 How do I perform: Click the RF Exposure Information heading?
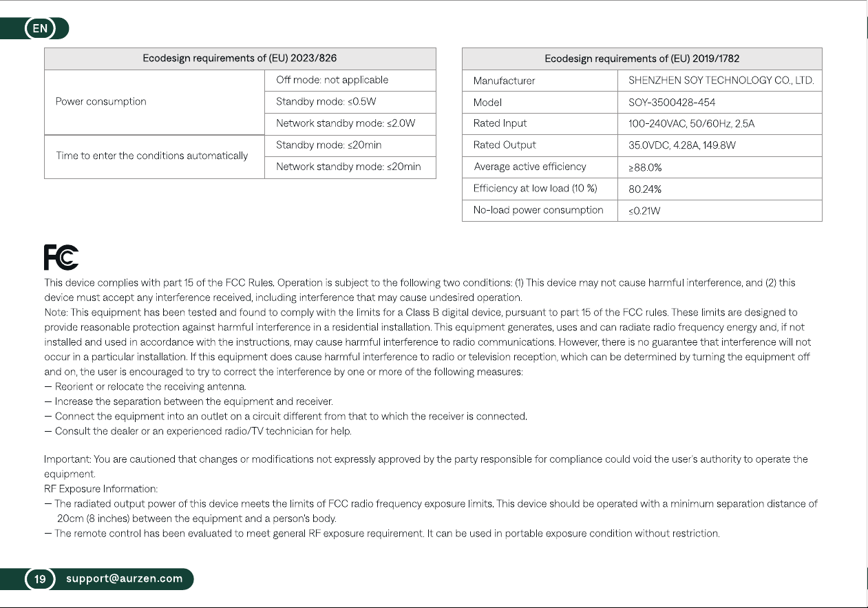pos(101,489)
